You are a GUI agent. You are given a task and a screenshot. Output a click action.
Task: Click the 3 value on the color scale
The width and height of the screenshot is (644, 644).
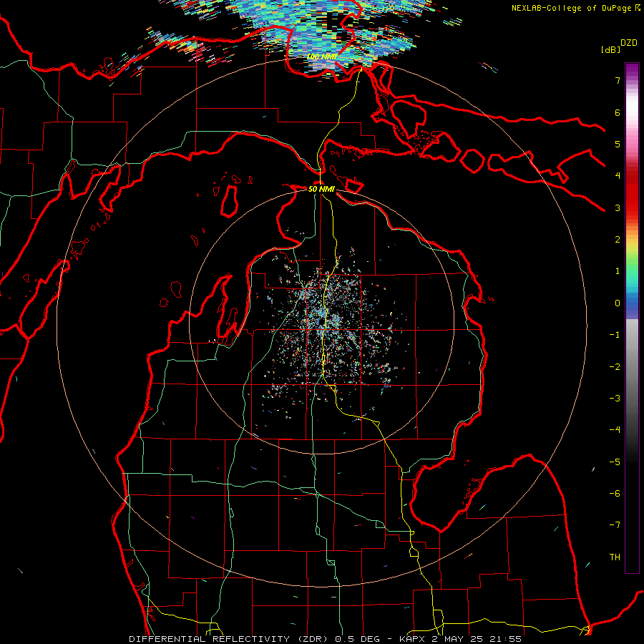click(x=618, y=208)
